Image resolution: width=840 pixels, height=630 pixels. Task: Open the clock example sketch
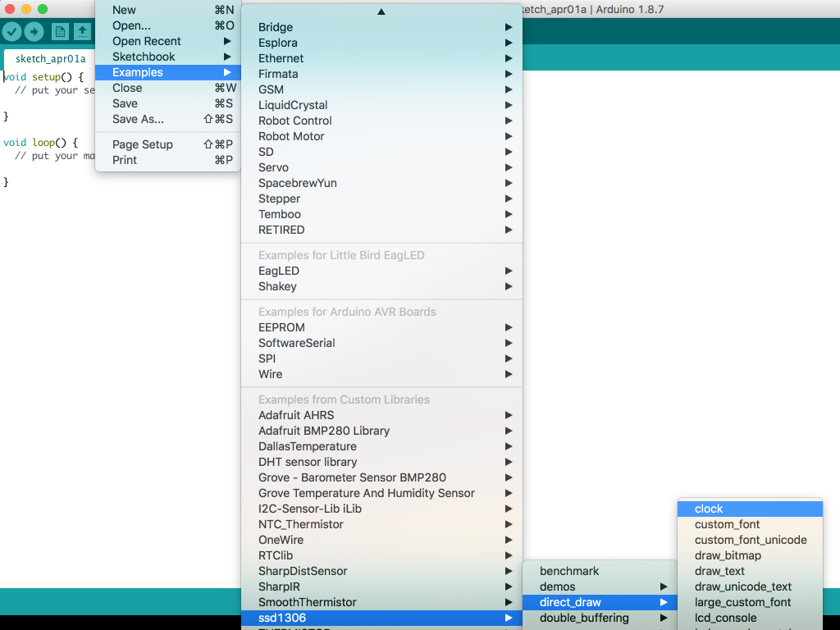point(750,509)
